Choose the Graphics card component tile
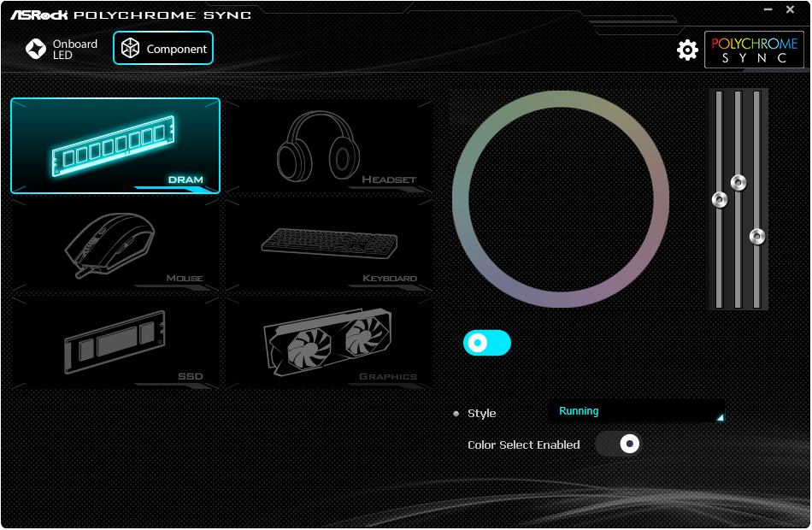The image size is (812, 530). click(x=329, y=343)
